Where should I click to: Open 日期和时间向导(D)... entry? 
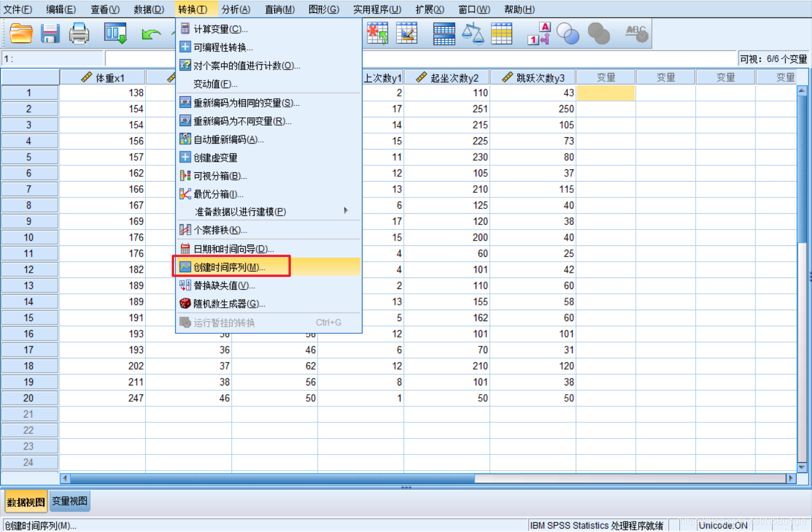tap(269, 249)
